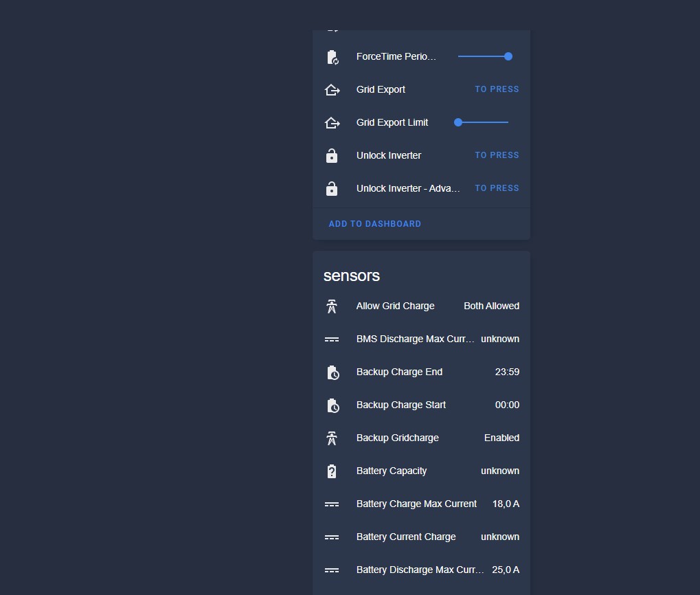Open the Allow Grid Charge sensor row
The width and height of the screenshot is (700, 595).
[x=421, y=306]
